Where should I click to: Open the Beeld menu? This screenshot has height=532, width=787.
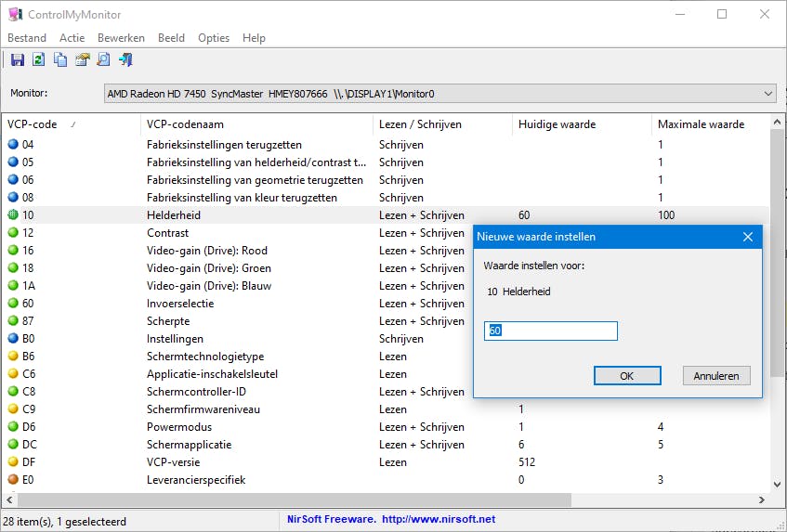(171, 38)
